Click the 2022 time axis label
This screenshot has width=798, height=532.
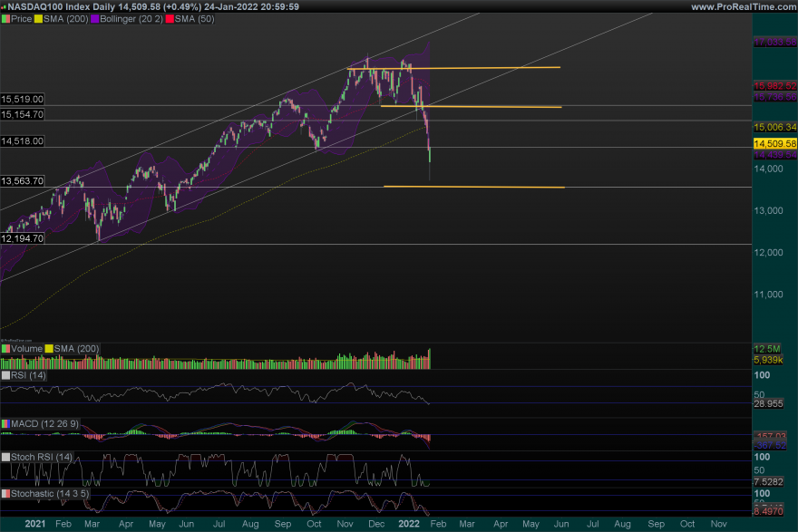(409, 524)
